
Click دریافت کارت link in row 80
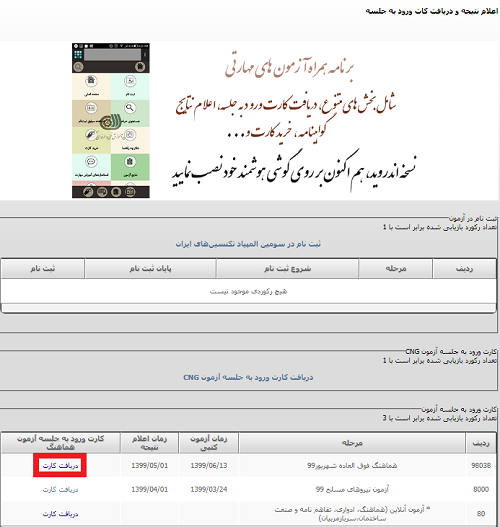click(x=60, y=514)
